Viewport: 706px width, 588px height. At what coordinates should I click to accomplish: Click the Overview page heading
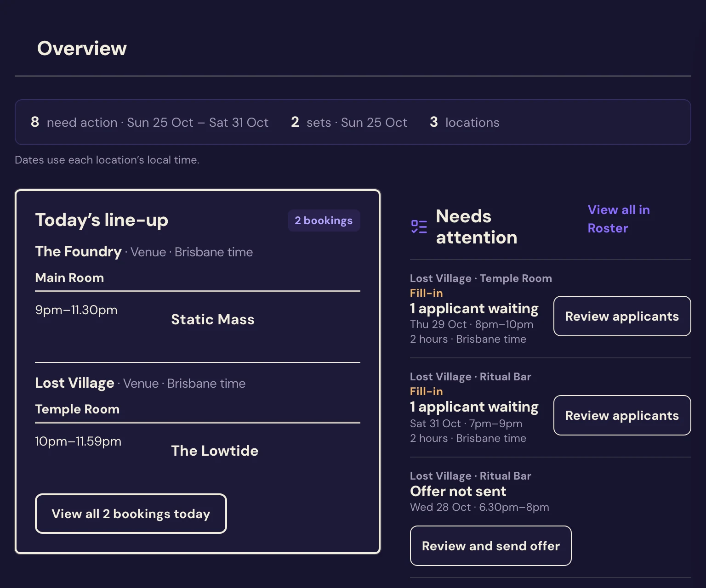(82, 48)
